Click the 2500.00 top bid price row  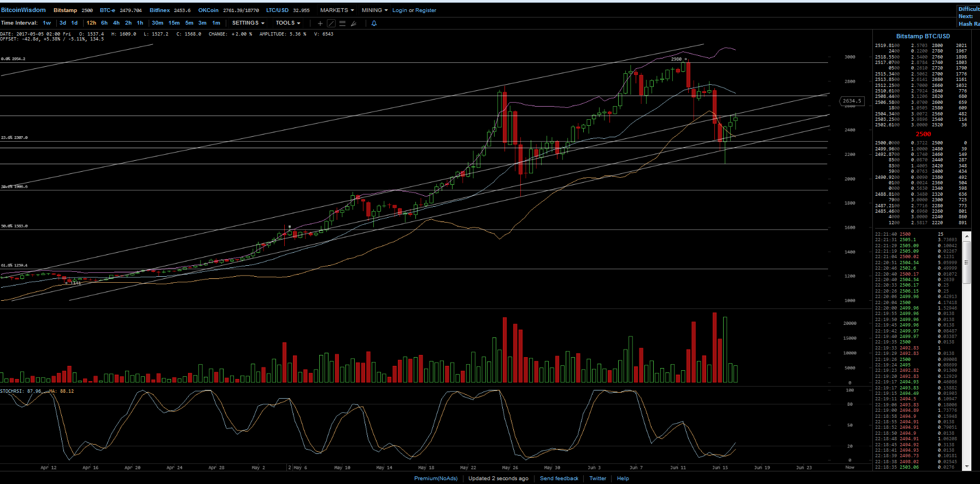(921, 143)
